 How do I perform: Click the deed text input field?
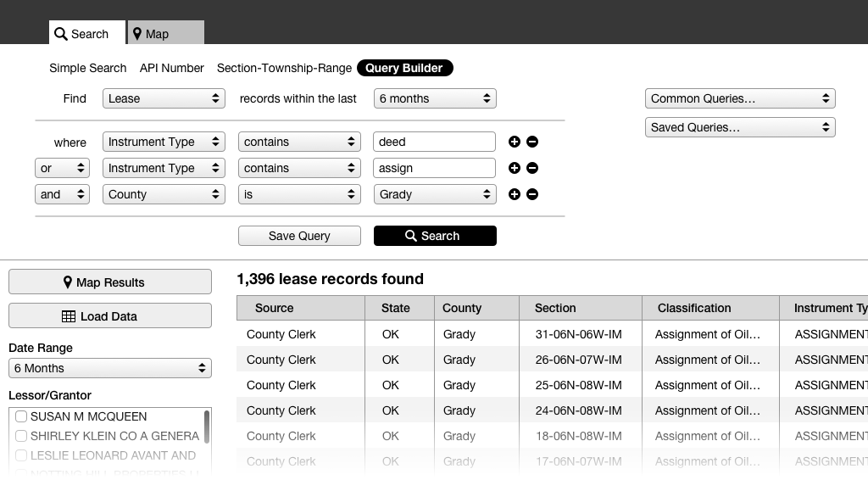tap(435, 142)
